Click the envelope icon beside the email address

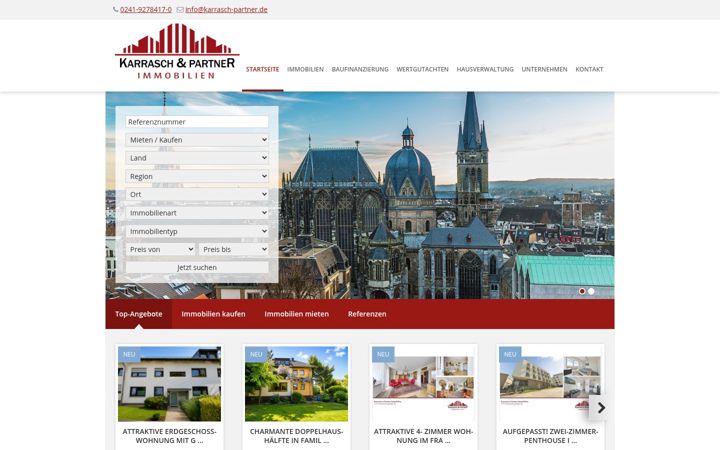pos(180,10)
